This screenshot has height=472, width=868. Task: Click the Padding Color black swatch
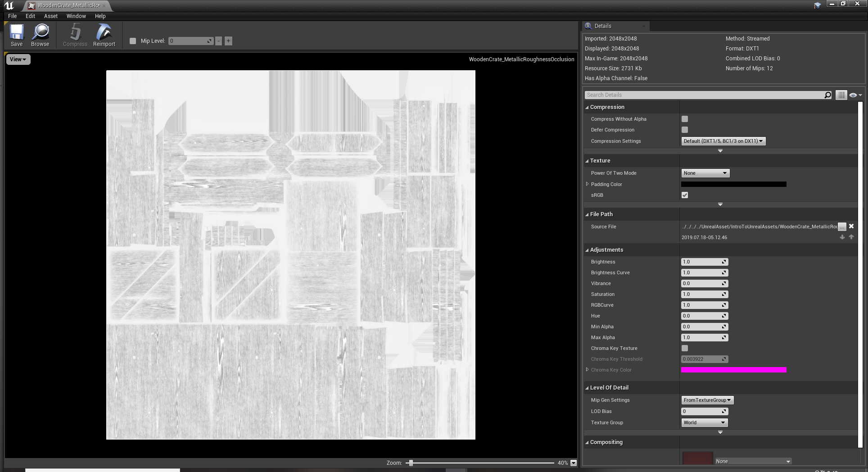734,184
